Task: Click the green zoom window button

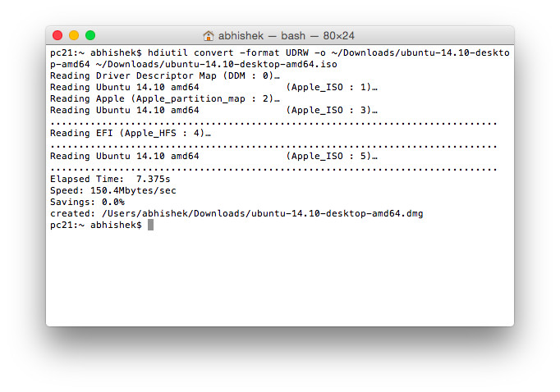Action: (90, 35)
